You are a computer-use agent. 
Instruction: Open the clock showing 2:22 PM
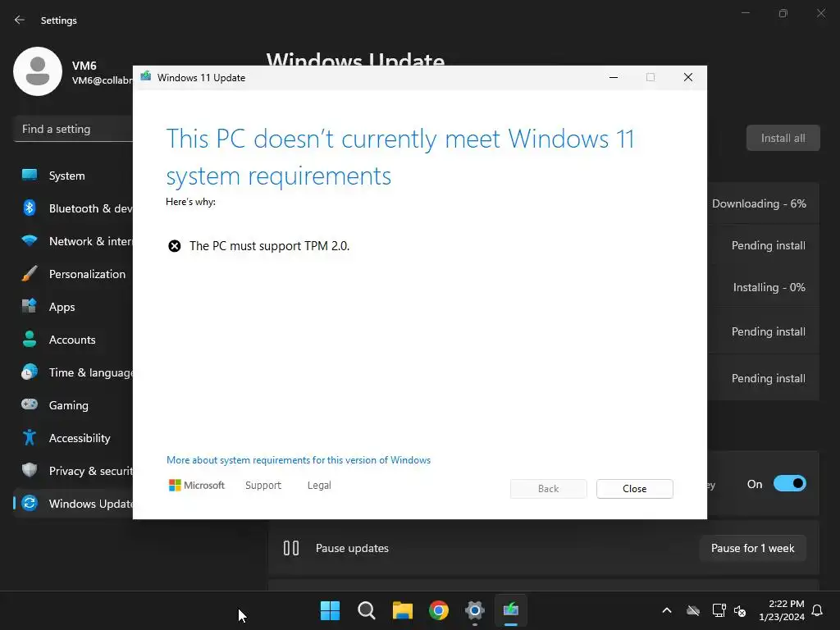point(782,610)
